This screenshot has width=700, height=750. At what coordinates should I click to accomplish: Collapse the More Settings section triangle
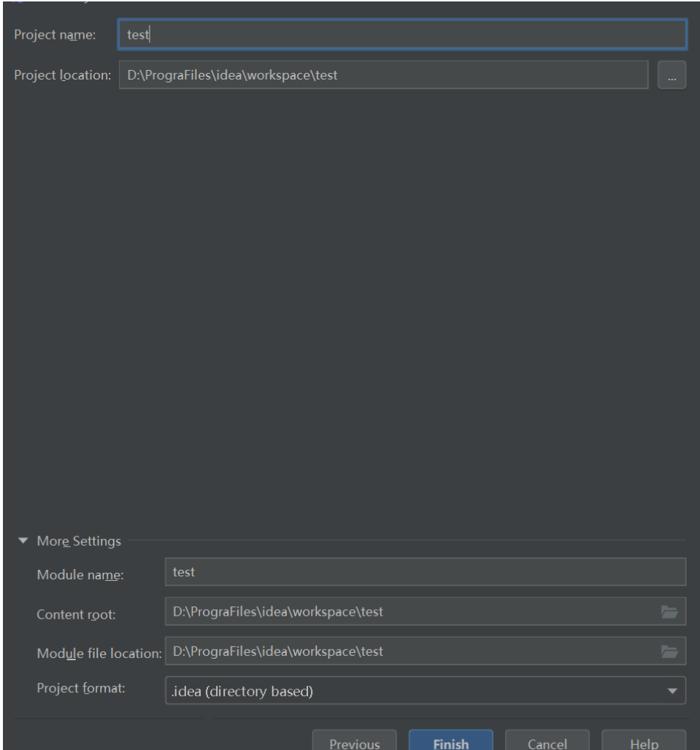pos(23,541)
